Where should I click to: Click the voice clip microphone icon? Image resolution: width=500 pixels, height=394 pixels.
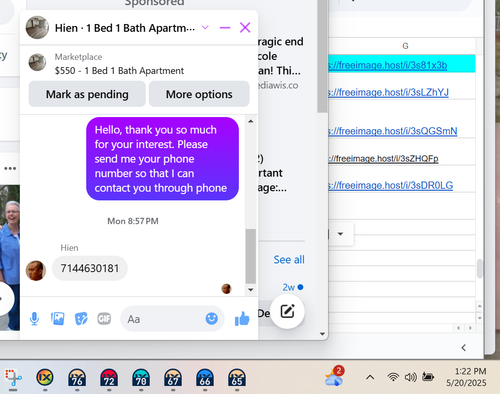point(34,319)
